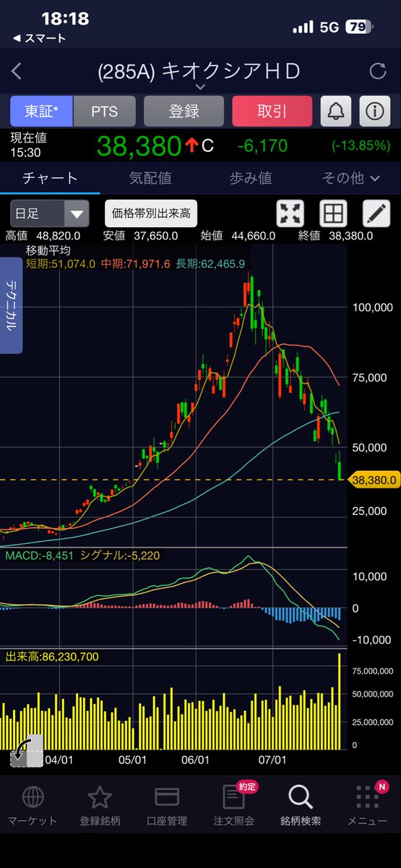Switch to 歩み値 tab
Screen dimensions: 401x868
[250, 177]
